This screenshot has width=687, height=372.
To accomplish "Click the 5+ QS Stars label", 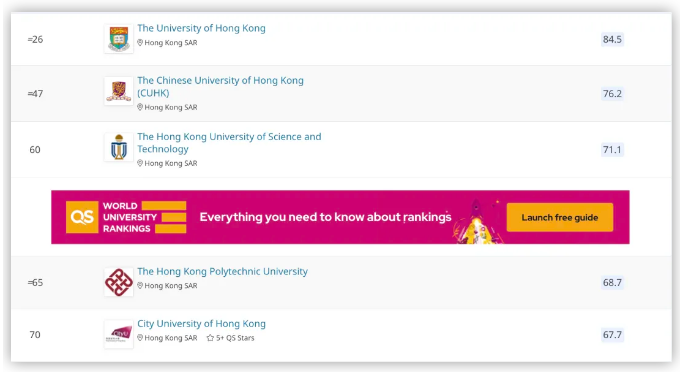I will [x=235, y=338].
